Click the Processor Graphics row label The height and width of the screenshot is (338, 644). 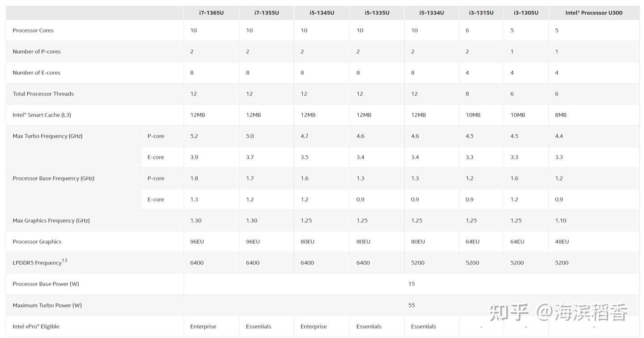point(37,242)
